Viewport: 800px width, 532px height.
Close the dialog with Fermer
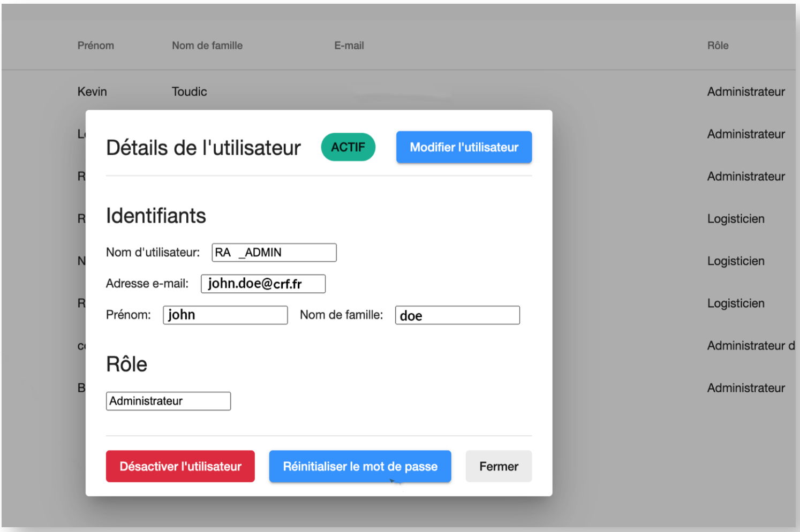click(x=498, y=466)
